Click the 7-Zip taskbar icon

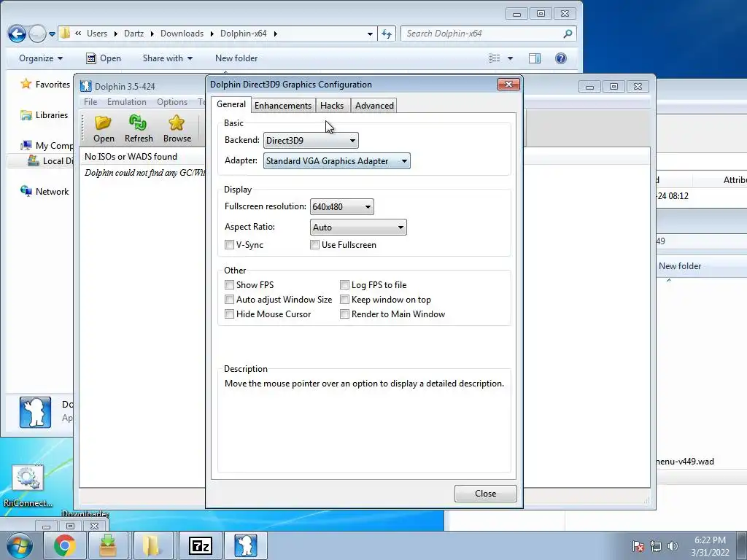[x=200, y=546]
